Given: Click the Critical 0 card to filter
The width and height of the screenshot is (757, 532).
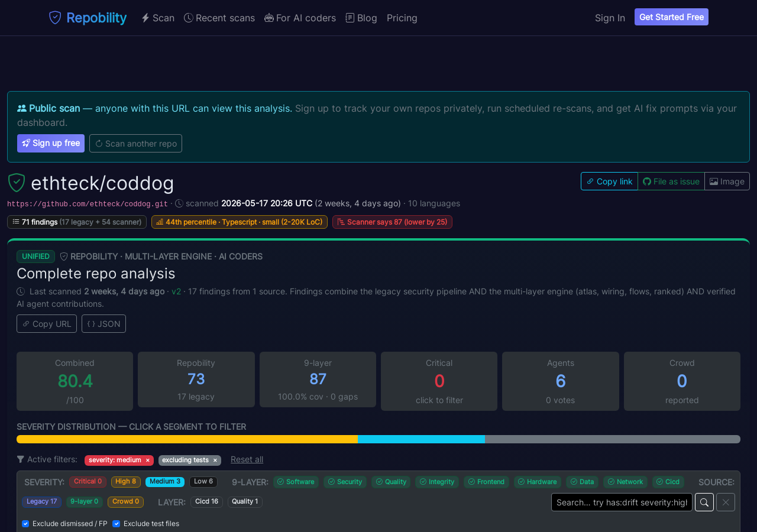Looking at the screenshot, I should 439,381.
